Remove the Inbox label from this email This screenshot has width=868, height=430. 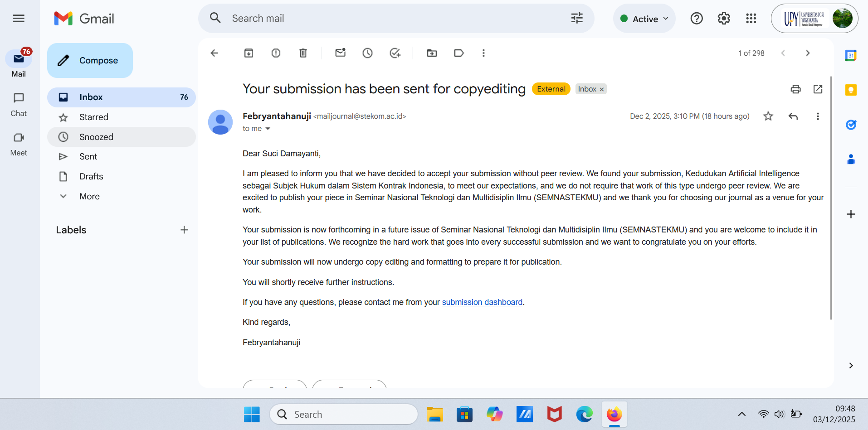[x=602, y=89]
